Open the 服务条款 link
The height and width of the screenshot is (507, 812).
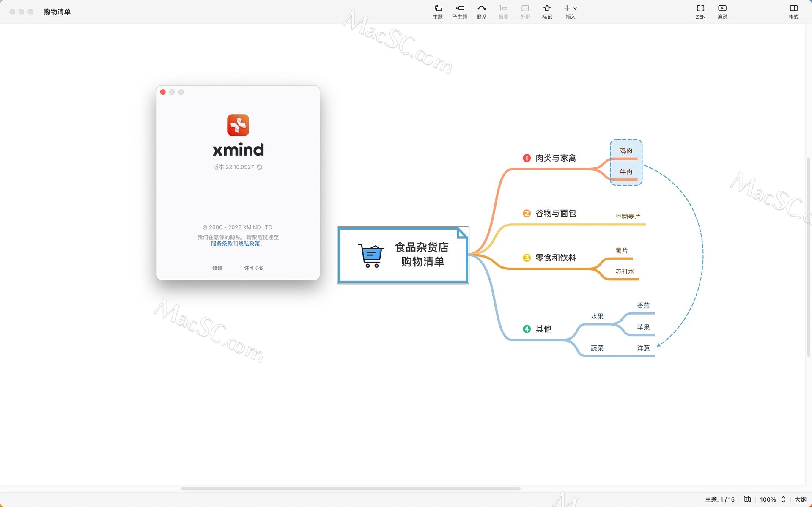(222, 244)
